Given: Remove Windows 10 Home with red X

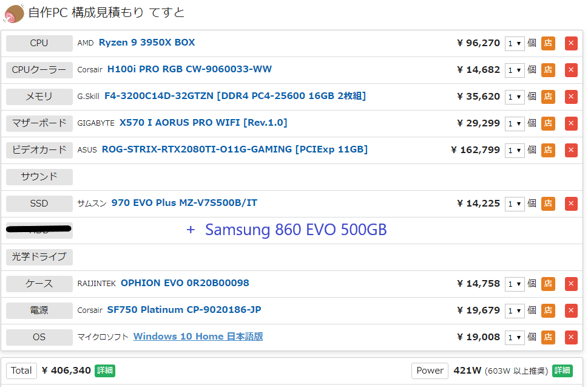Looking at the screenshot, I should pyautogui.click(x=571, y=337).
